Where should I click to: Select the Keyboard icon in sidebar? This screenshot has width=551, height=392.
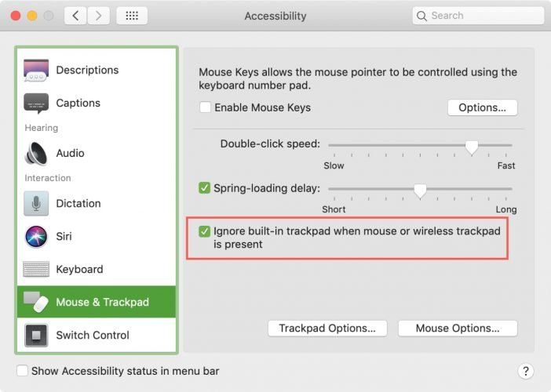(x=36, y=269)
